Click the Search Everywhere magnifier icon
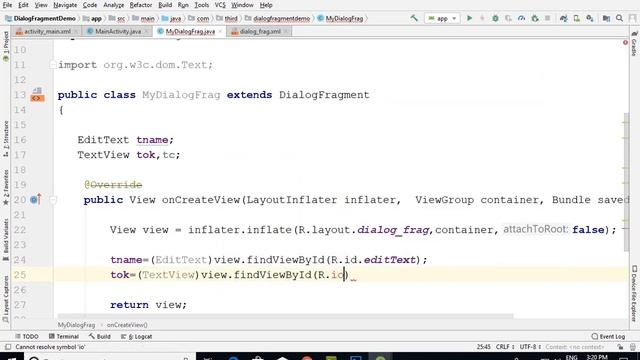The width and height of the screenshot is (640, 360). tap(620, 18)
